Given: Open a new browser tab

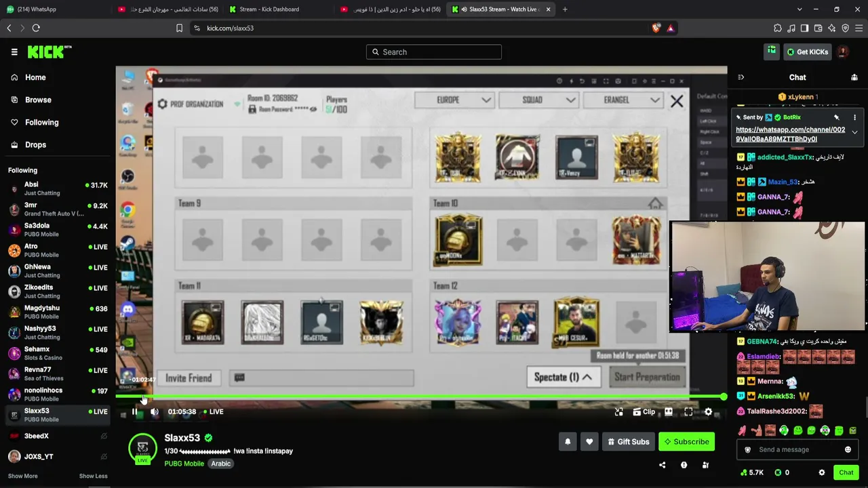Looking at the screenshot, I should [565, 9].
